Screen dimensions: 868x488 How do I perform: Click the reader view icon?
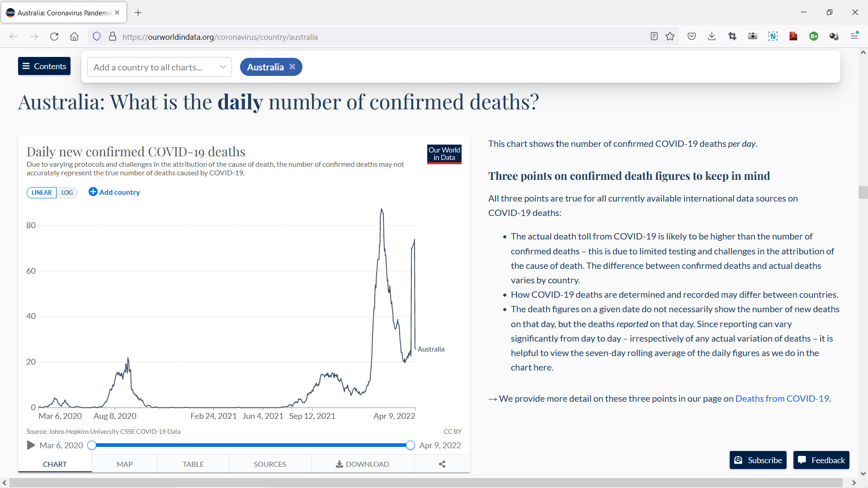[654, 37]
